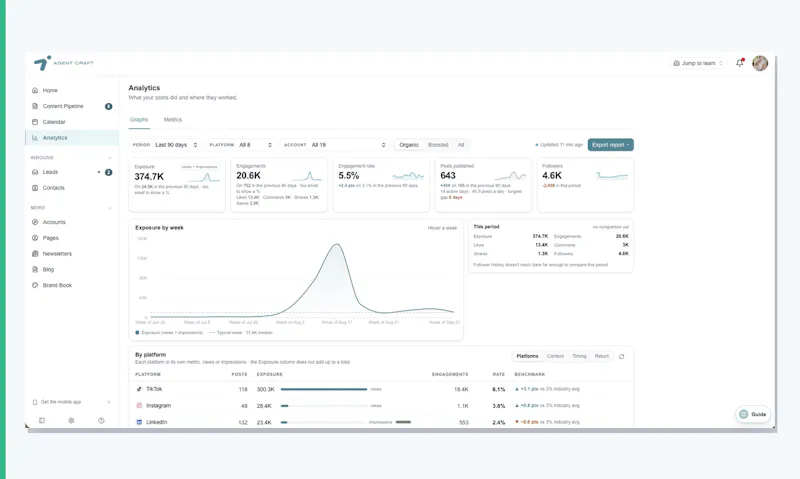Click the peak of the exposure chart
The image size is (800, 479).
point(337,244)
